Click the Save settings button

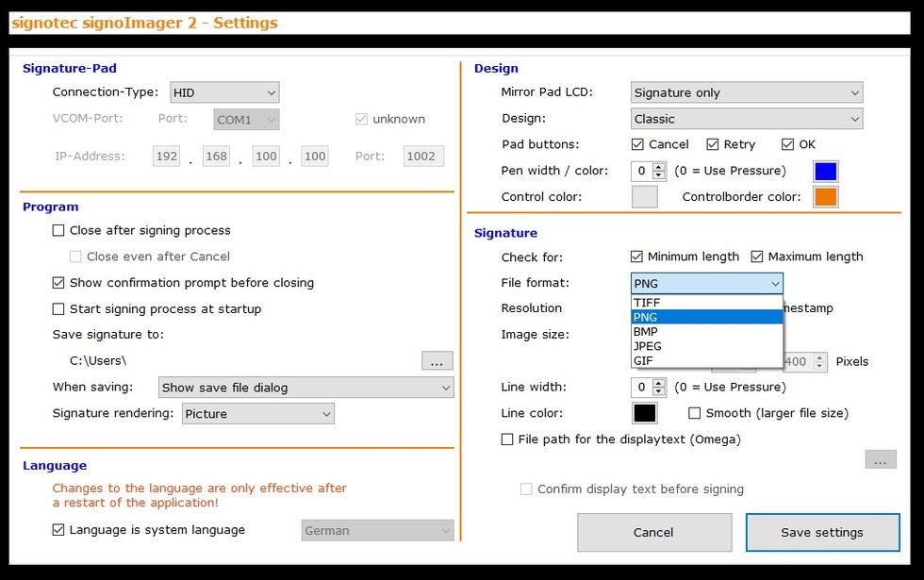point(821,532)
